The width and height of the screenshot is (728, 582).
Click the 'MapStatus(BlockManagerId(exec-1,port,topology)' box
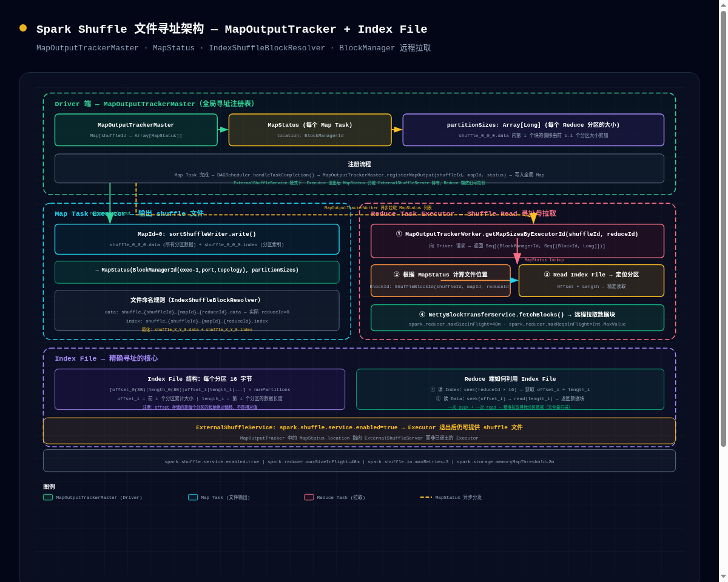197,272
